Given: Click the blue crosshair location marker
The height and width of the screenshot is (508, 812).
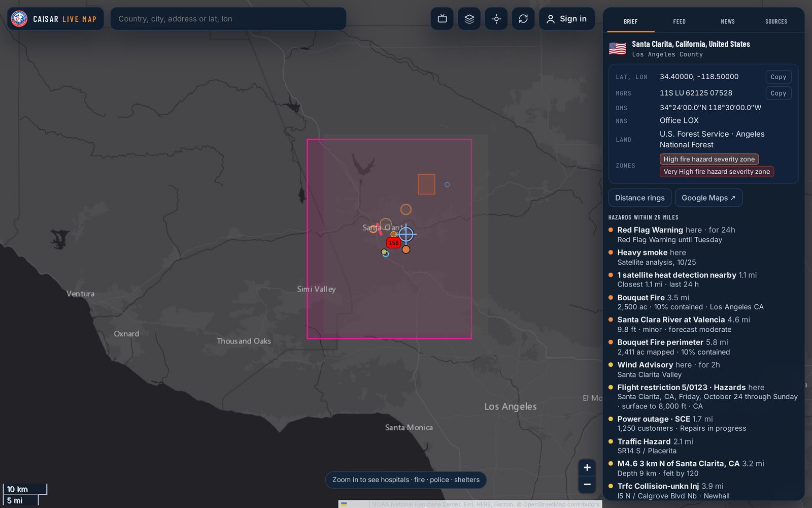Looking at the screenshot, I should click(x=406, y=234).
